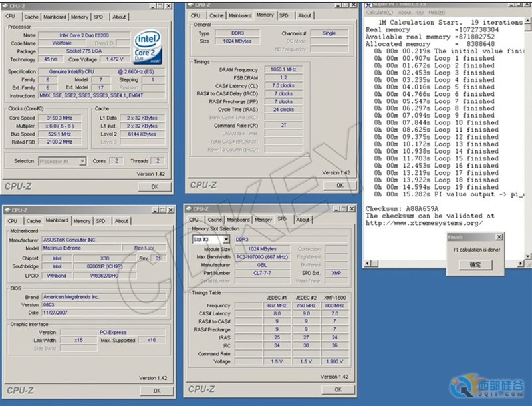The width and height of the screenshot is (532, 406).
Task: Switch to SPD tab in the memory timings window
Action: point(284,15)
